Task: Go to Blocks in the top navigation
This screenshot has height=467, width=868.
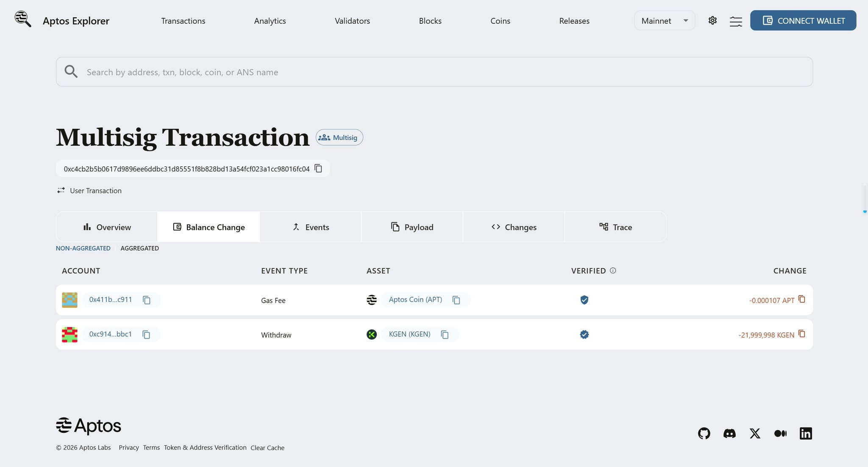Action: point(430,21)
